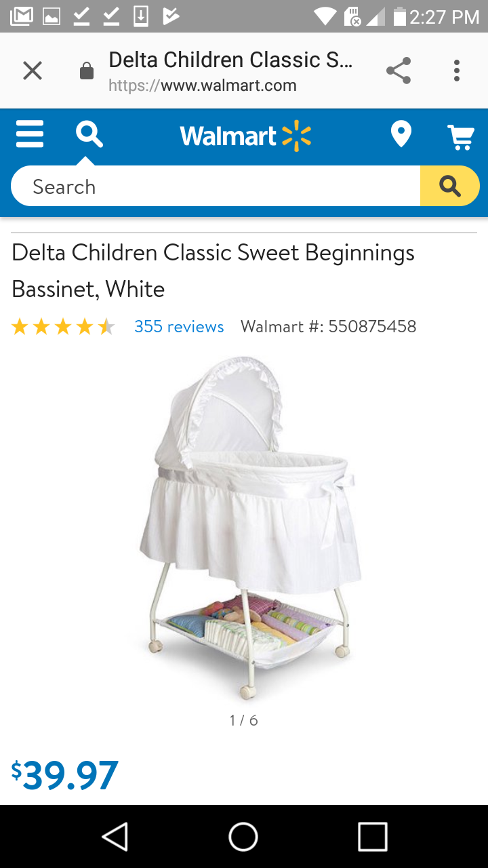Open the store locator pin icon

(401, 134)
